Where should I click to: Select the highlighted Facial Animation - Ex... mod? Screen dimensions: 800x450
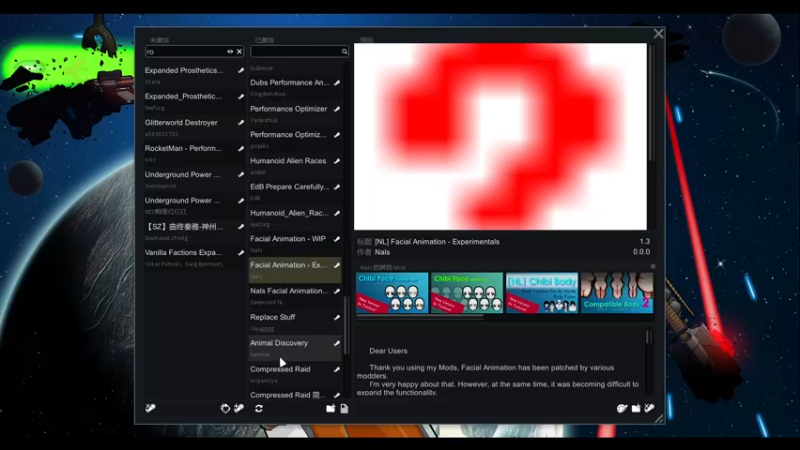coord(295,270)
